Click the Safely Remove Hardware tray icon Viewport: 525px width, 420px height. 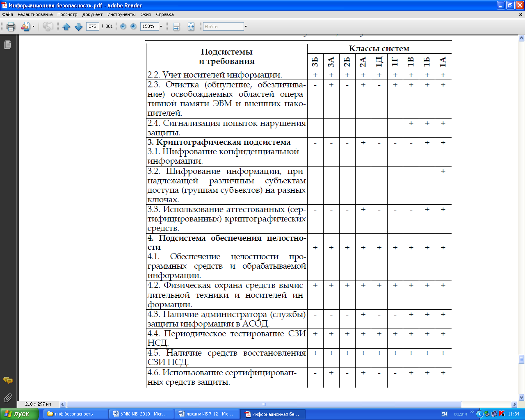487,414
